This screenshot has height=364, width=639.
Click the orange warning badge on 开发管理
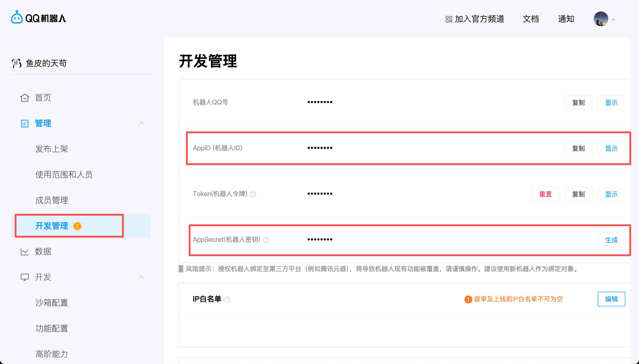coord(77,226)
